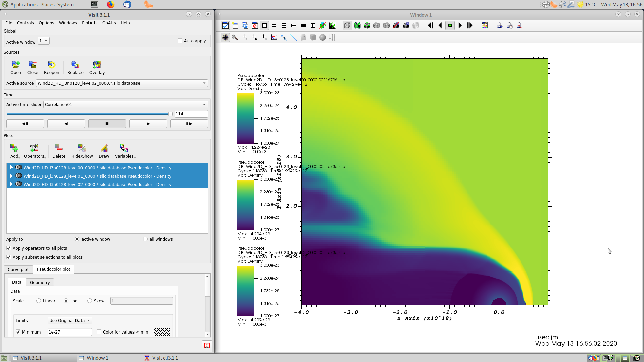Click the 2x2 window layout icon

tap(284, 25)
